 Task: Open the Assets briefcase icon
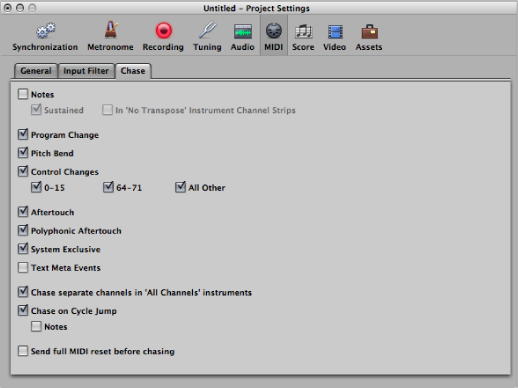point(370,32)
